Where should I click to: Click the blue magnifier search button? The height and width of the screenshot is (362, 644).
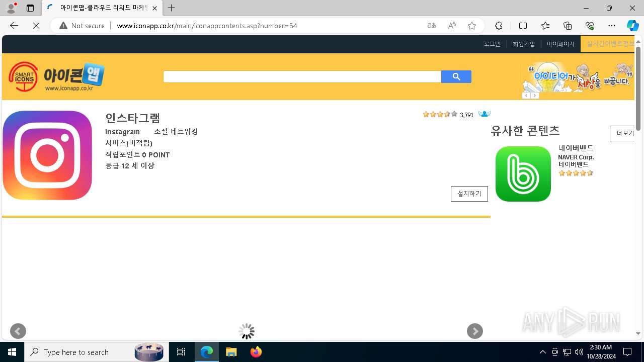click(x=456, y=76)
